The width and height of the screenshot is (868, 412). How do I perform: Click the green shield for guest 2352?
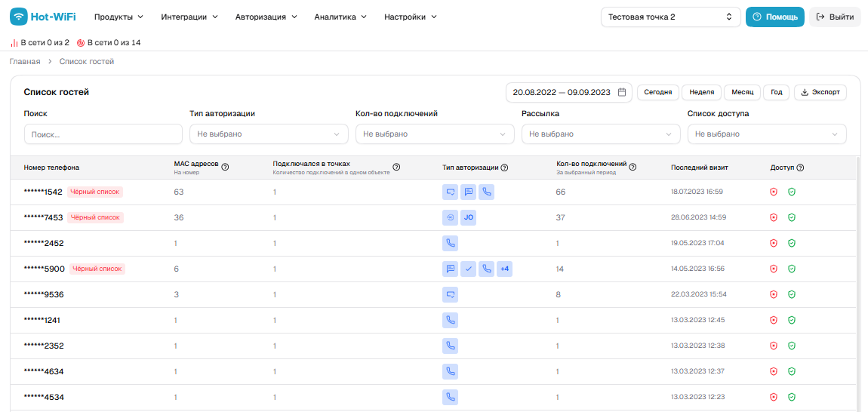pyautogui.click(x=792, y=346)
